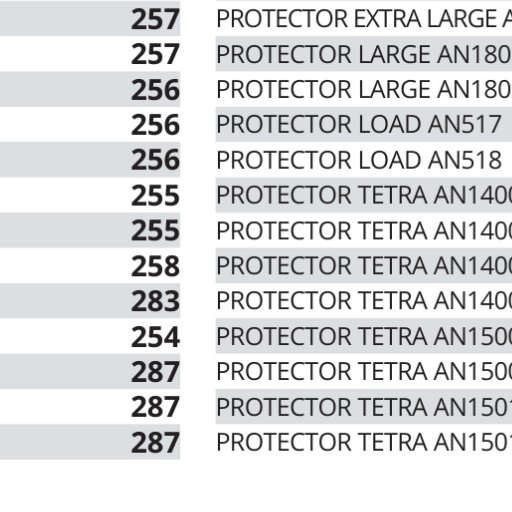Select the PROTECTOR LOAD AN518 entry

tap(359, 160)
